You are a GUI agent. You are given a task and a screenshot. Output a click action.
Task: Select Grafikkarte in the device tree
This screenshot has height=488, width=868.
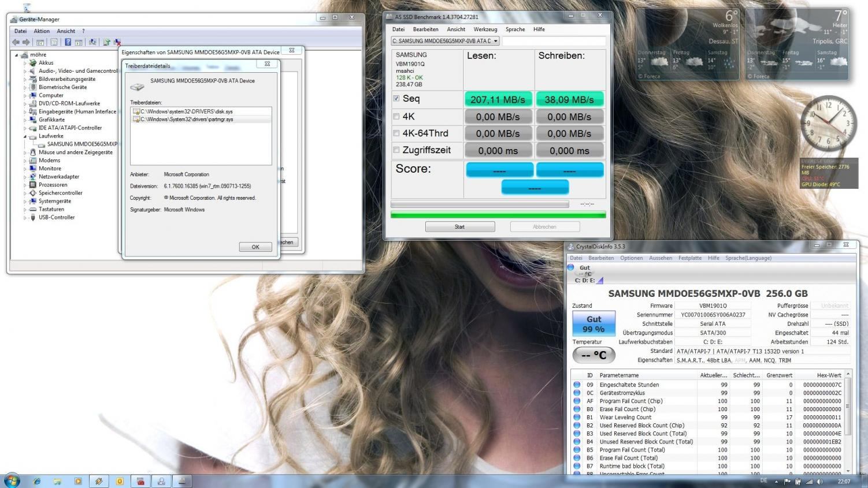click(x=51, y=120)
